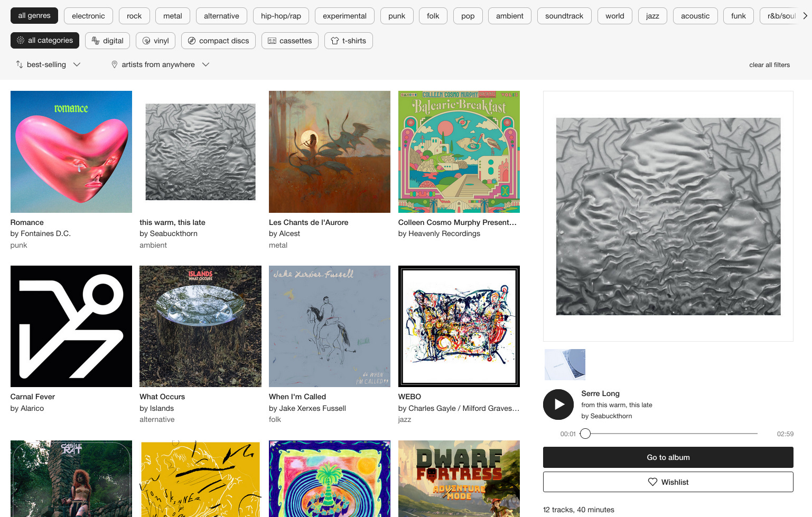Choose the ambient genre pill

coord(510,16)
